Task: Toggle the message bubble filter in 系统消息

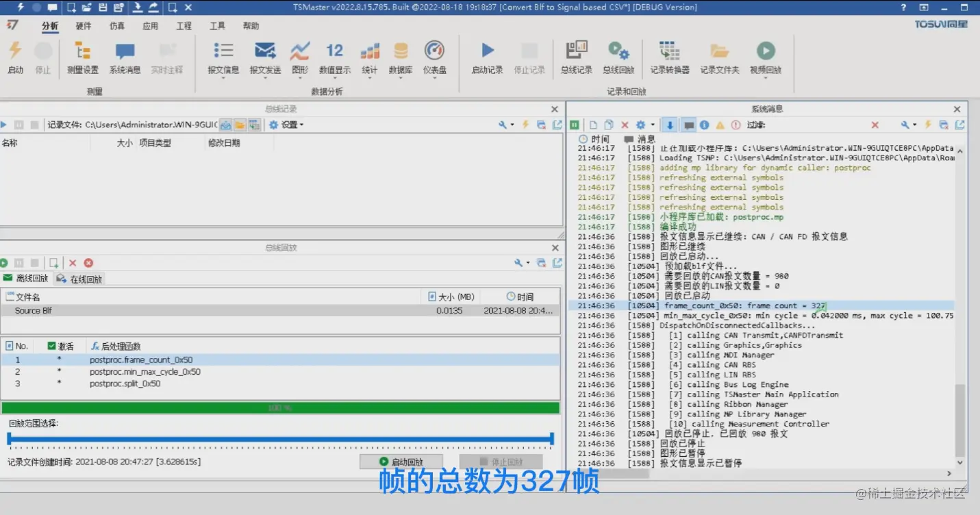Action: [689, 125]
